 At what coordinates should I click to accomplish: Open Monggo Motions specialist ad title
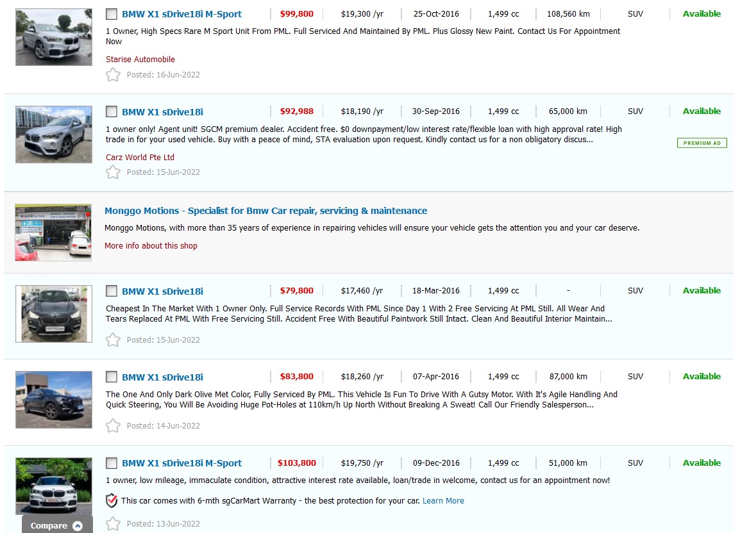(265, 211)
